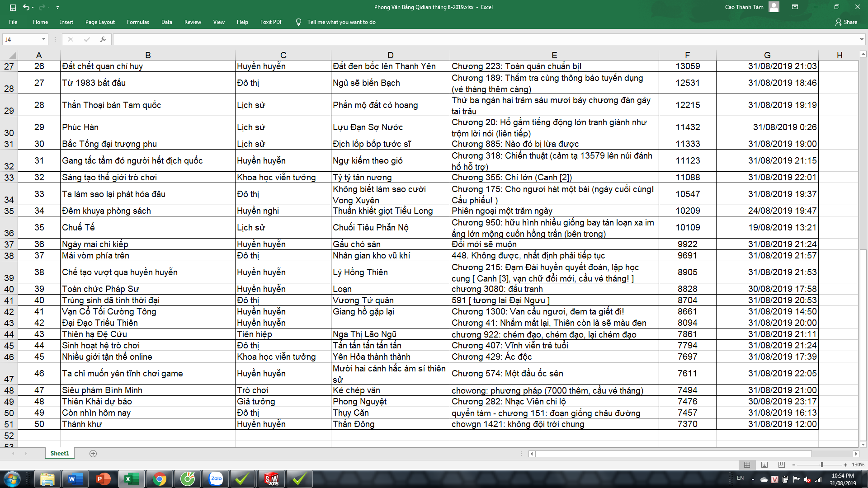Open Chrome from the taskbar
868x488 pixels.
160,479
